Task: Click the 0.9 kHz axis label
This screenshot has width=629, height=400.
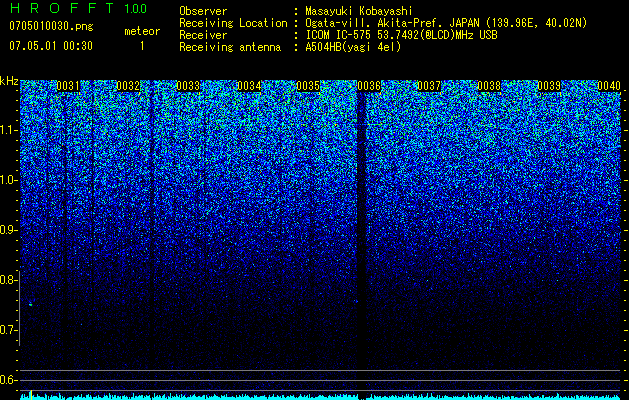Action: 8,230
